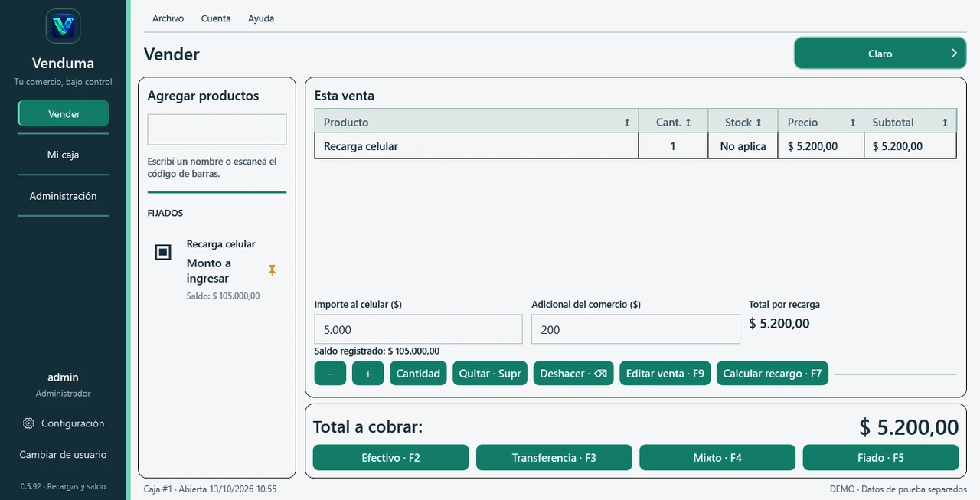Click the Precio cell showing $ 5.200,00
980x500 pixels.
(x=821, y=146)
